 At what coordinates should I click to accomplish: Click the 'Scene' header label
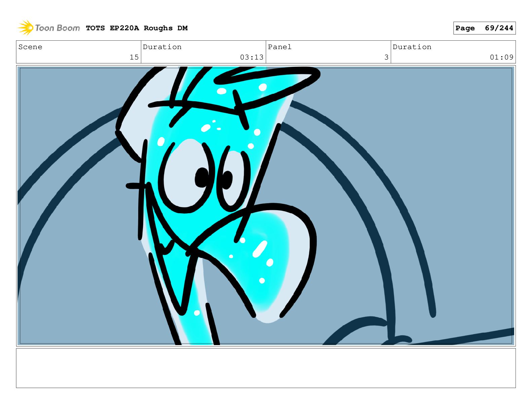(30, 47)
